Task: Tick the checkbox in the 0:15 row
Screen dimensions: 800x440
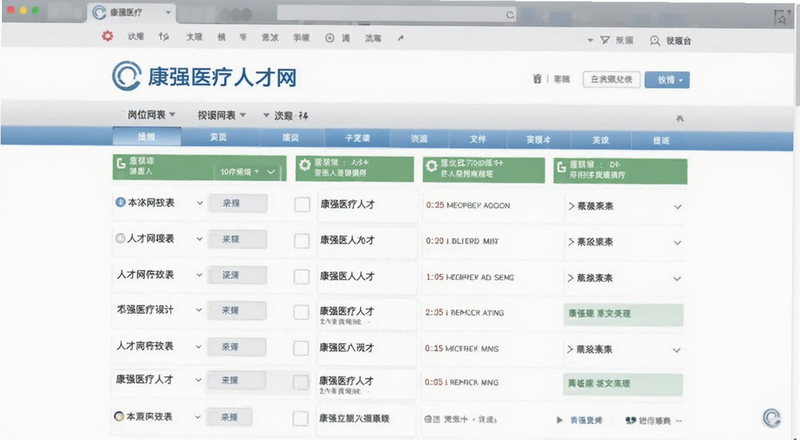Action: point(301,348)
